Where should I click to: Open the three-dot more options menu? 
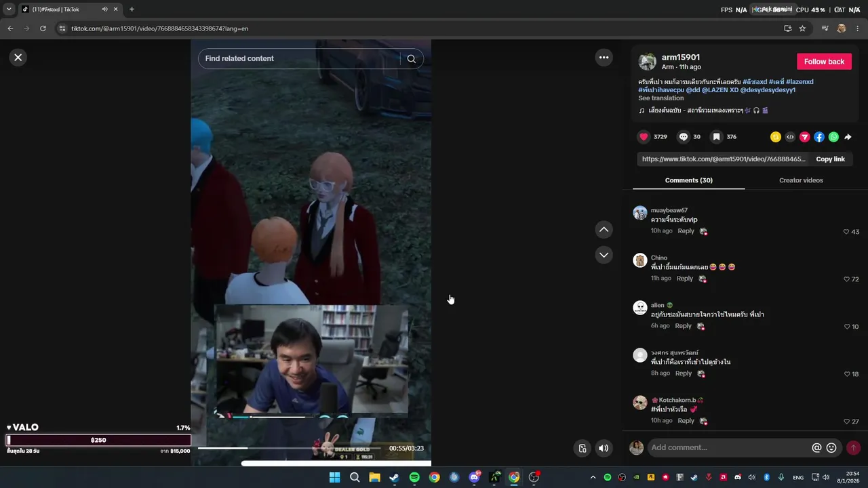point(604,58)
